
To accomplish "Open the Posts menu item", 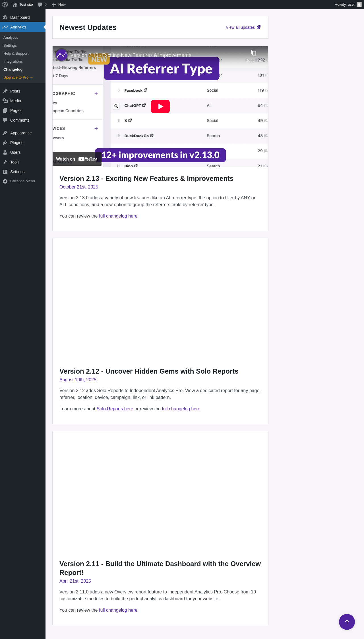I will tap(23, 91).
